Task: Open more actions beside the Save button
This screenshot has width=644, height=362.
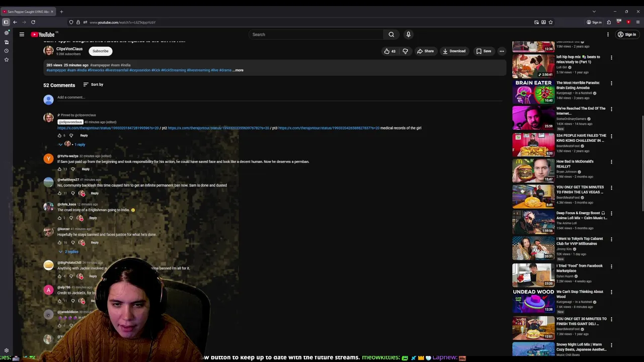Action: [x=502, y=51]
